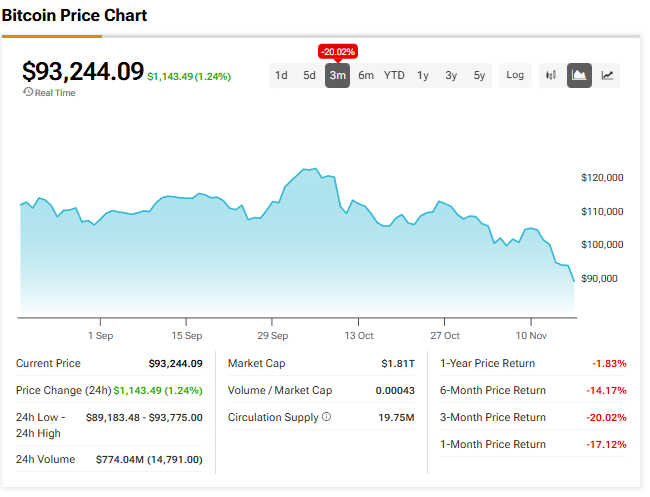This screenshot has width=650, height=497.
Task: Switch chart to 1y range
Action: pos(423,75)
